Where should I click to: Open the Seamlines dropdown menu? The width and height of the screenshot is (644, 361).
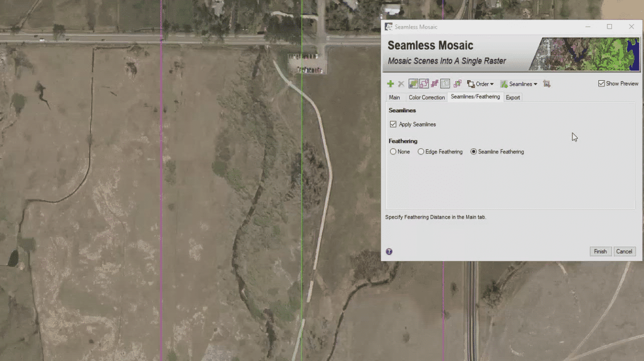coord(519,84)
